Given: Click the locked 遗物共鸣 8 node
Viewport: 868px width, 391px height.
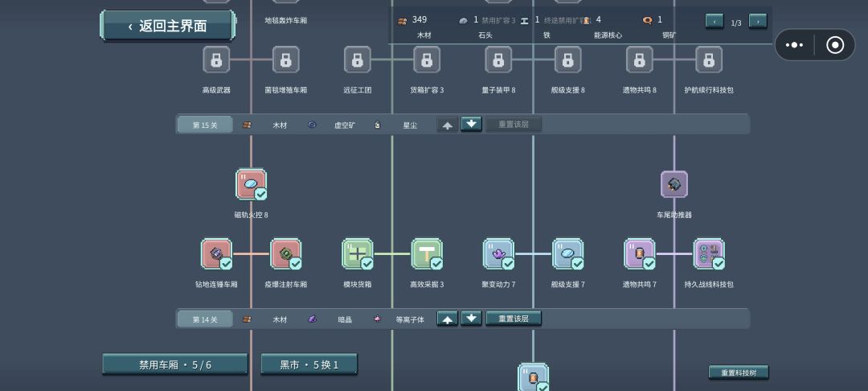Looking at the screenshot, I should tap(640, 60).
